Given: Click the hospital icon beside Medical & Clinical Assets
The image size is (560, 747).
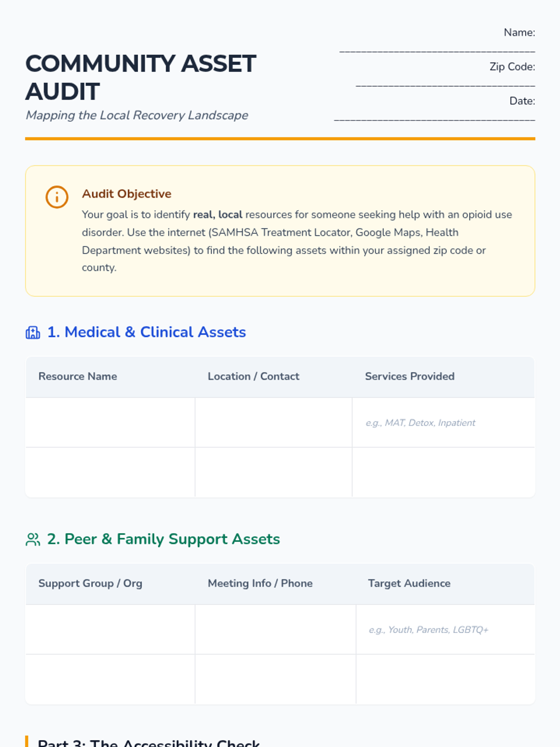Looking at the screenshot, I should pos(33,332).
